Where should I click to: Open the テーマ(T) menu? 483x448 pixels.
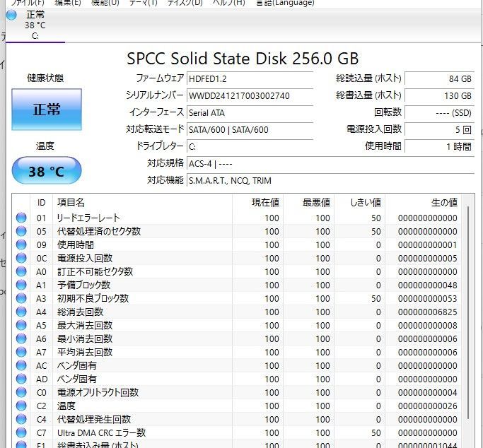click(144, 3)
